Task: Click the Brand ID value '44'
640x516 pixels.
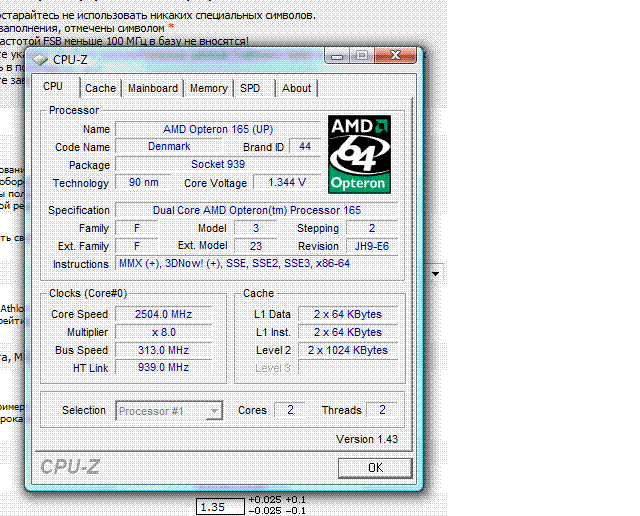Action: (x=304, y=147)
